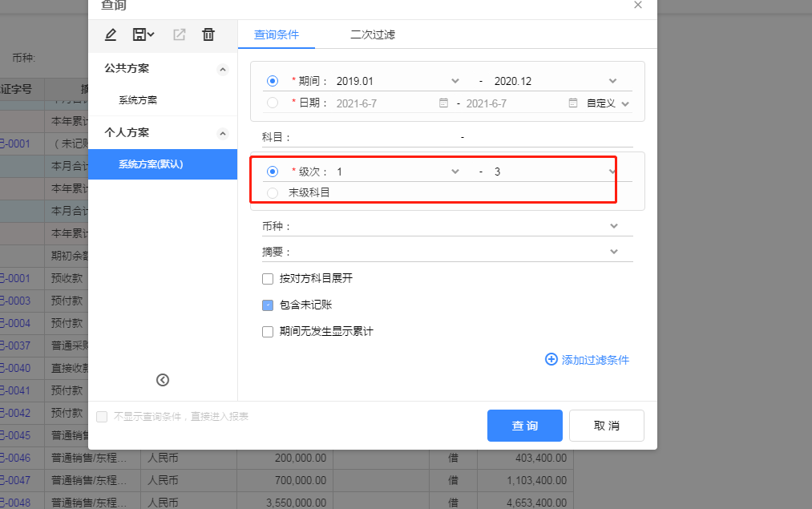Click the end 科目 input field
The width and height of the screenshot is (812, 509).
pyautogui.click(x=549, y=137)
